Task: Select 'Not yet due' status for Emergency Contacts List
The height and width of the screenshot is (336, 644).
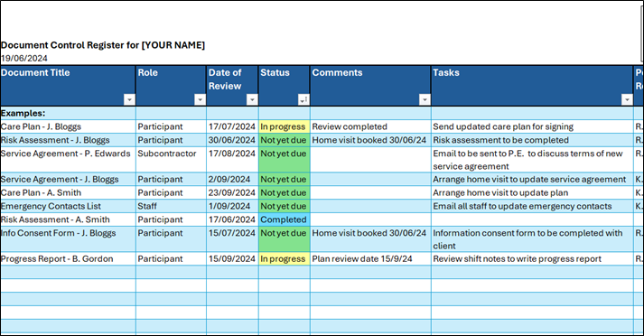Action: [x=285, y=206]
